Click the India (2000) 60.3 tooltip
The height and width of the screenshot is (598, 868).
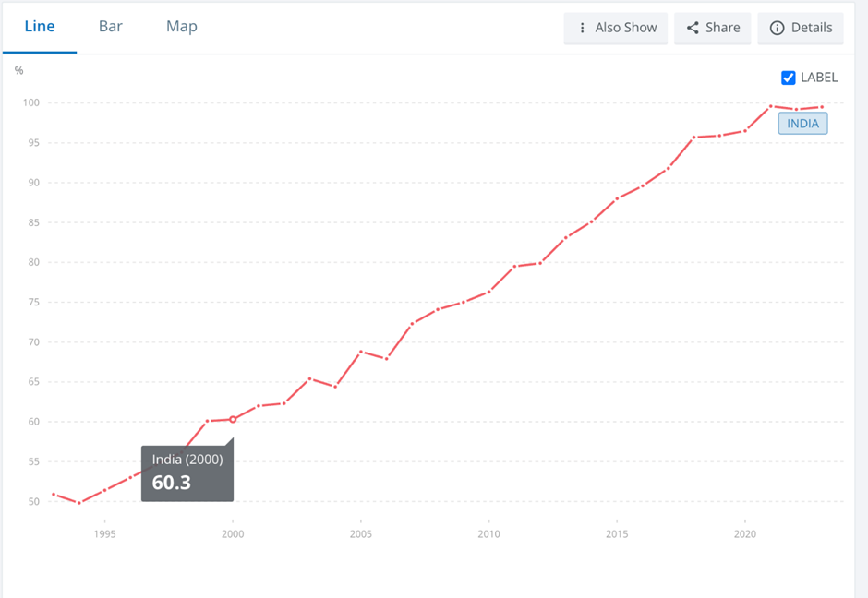point(187,473)
